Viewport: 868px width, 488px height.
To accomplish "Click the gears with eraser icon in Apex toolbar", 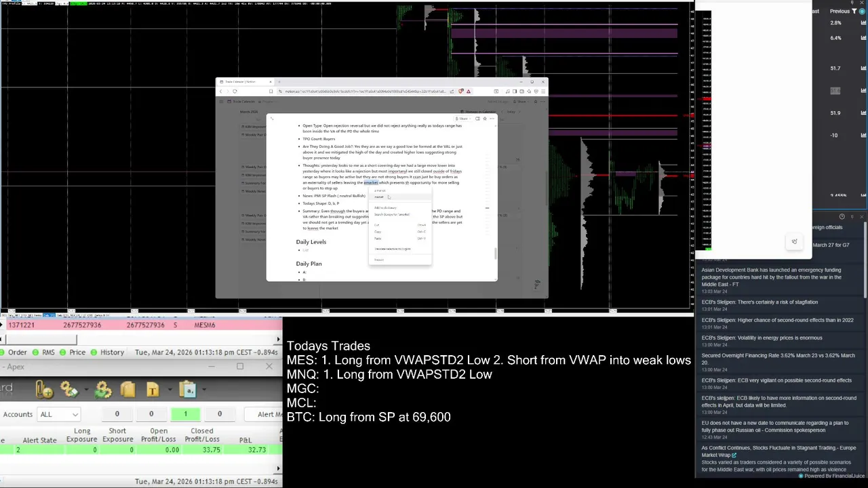I will (69, 389).
